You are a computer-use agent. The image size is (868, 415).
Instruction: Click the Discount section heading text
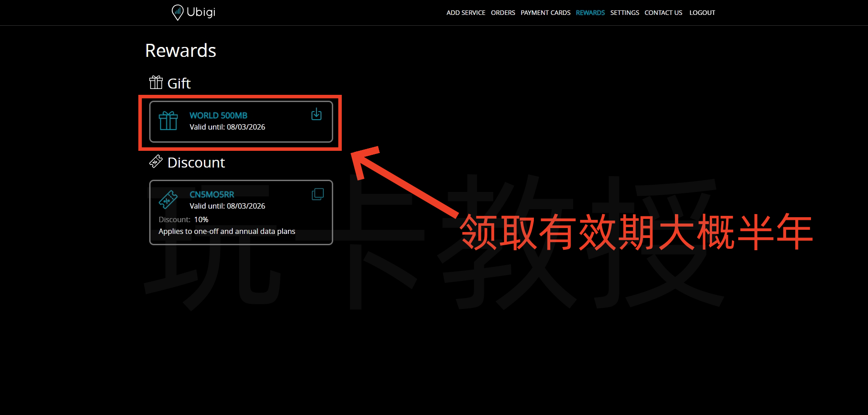[x=196, y=163]
